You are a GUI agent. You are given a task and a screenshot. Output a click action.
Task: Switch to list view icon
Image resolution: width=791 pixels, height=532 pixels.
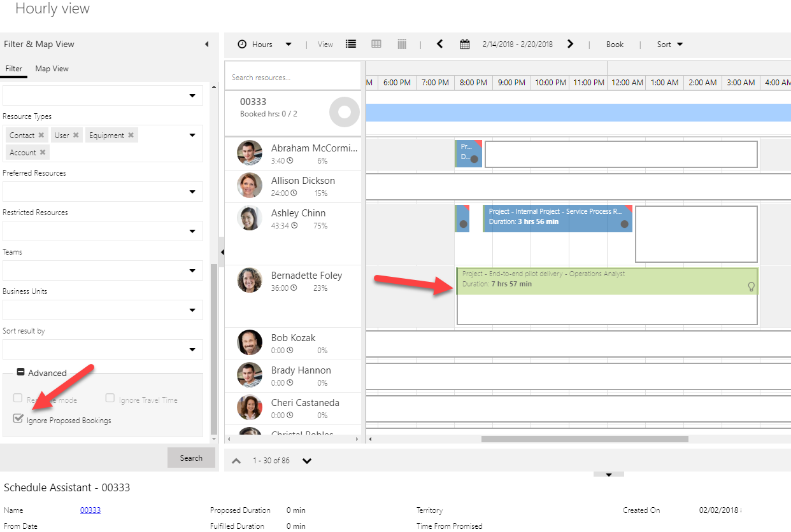(351, 45)
